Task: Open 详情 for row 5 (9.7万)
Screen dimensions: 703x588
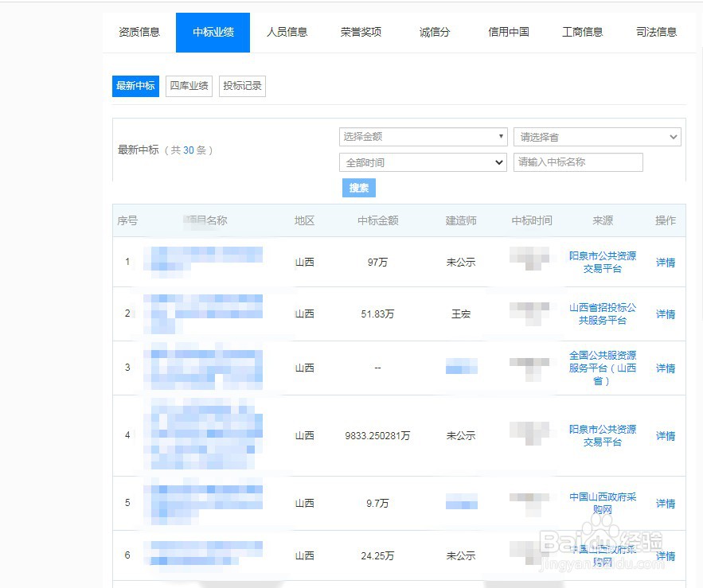Action: [666, 504]
